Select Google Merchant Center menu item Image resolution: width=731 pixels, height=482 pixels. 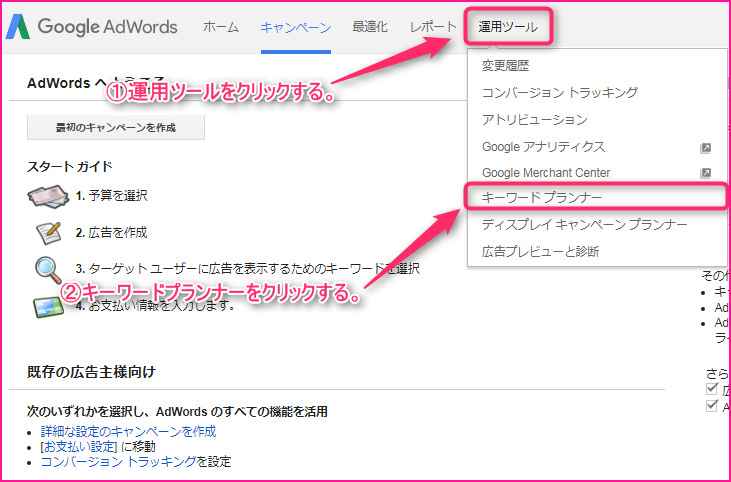point(546,173)
